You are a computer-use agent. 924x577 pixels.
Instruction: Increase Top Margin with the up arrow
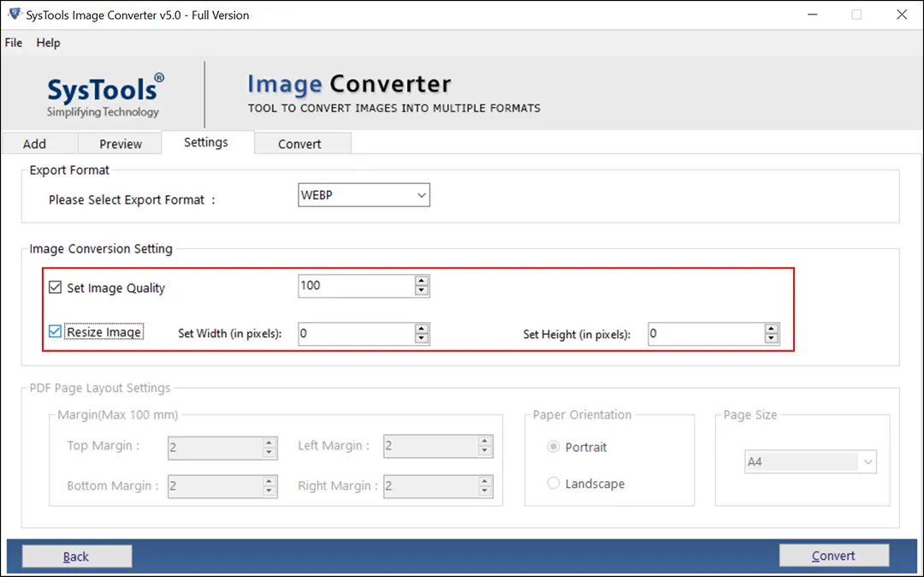click(x=269, y=443)
